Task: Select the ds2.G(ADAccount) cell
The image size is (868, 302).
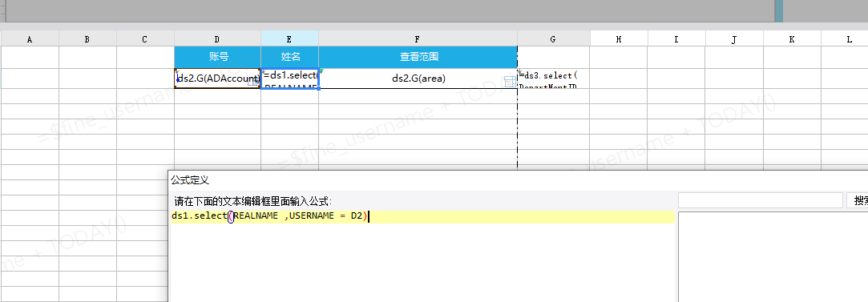Action: coord(217,79)
